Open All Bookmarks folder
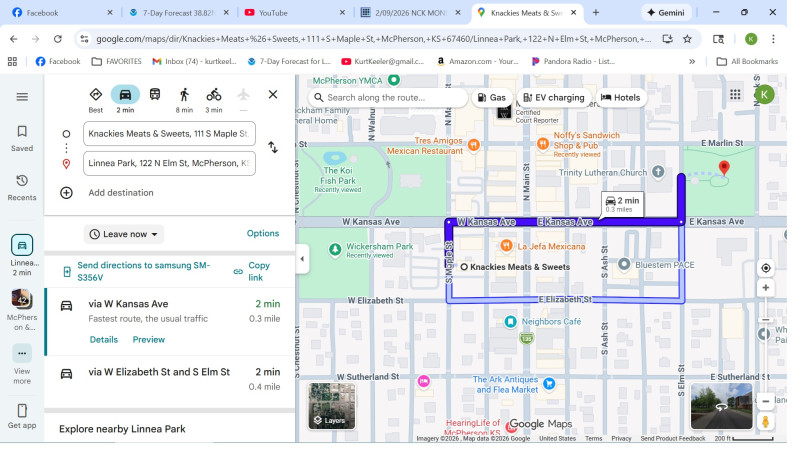 [747, 61]
